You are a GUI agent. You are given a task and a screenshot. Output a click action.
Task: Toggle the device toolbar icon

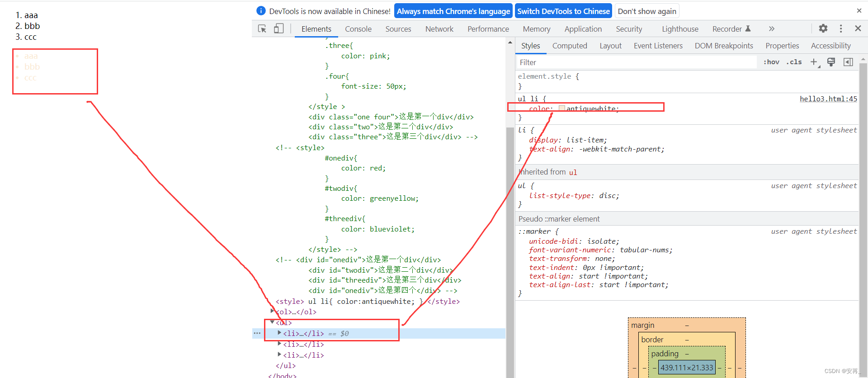[x=278, y=28]
